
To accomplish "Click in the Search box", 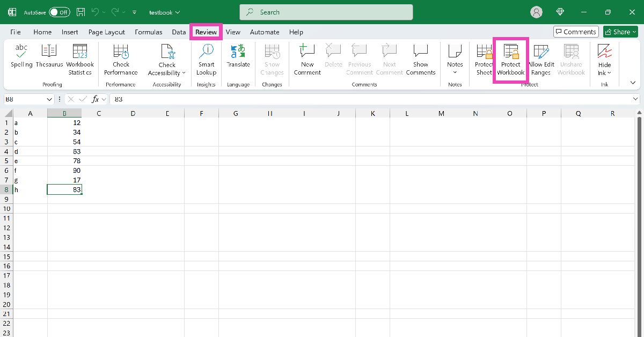I will click(326, 12).
